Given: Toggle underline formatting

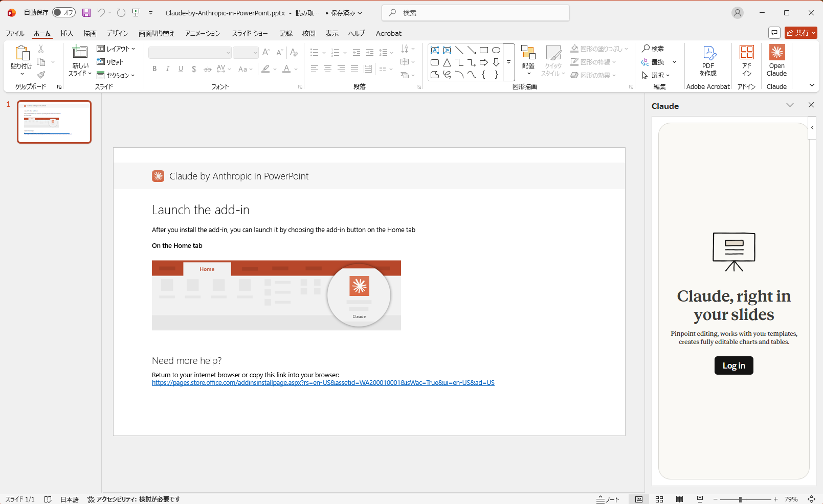Looking at the screenshot, I should [181, 68].
